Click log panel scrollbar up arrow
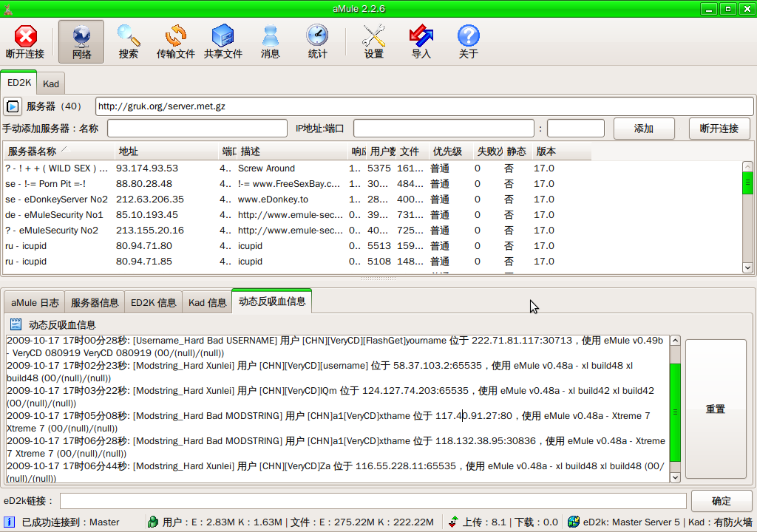The height and width of the screenshot is (532, 757). 675,341
